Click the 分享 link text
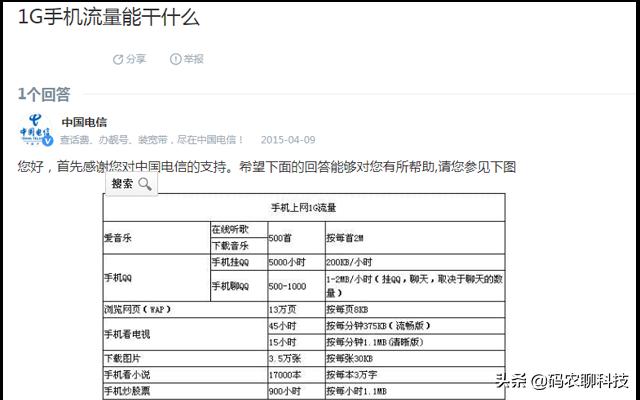Image resolution: width=640 pixels, height=400 pixels. pos(136,59)
